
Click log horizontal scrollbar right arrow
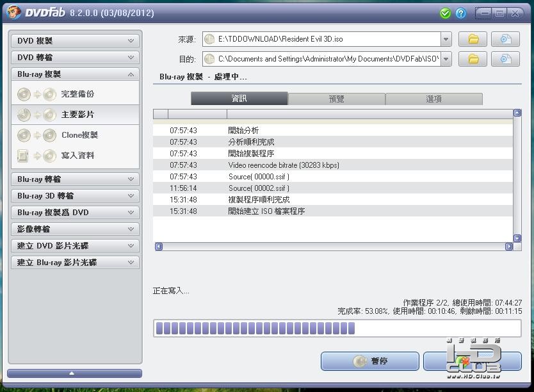coord(509,246)
